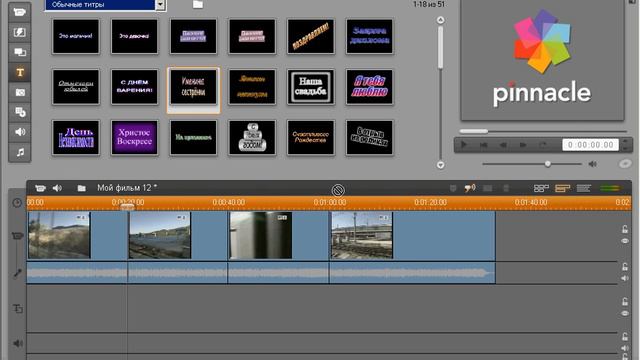
Task: Open the audio toolbox speaker icon above timeline
Action: (x=57, y=188)
